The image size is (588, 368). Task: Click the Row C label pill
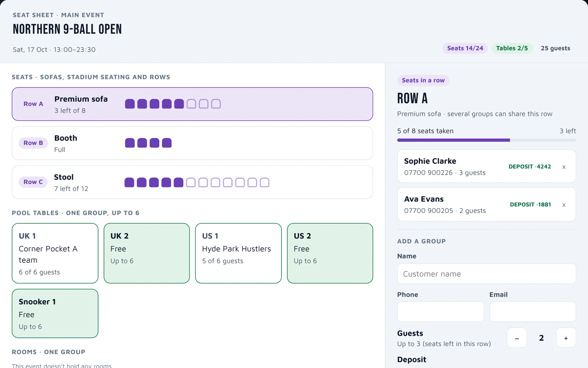tap(33, 182)
